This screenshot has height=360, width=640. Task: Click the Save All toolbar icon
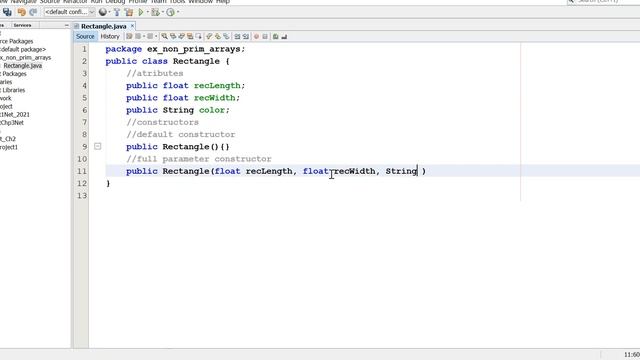7,12
